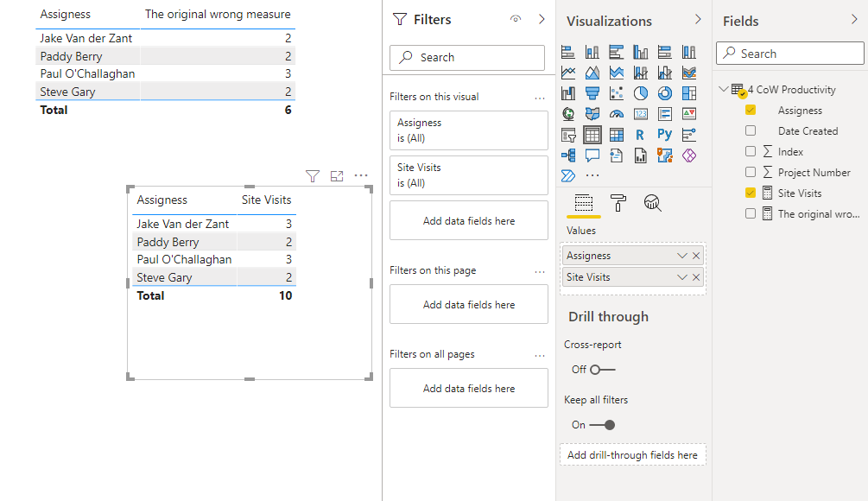This screenshot has height=501, width=868.
Task: Open the Fields well tab under Visualizations
Action: (x=584, y=203)
